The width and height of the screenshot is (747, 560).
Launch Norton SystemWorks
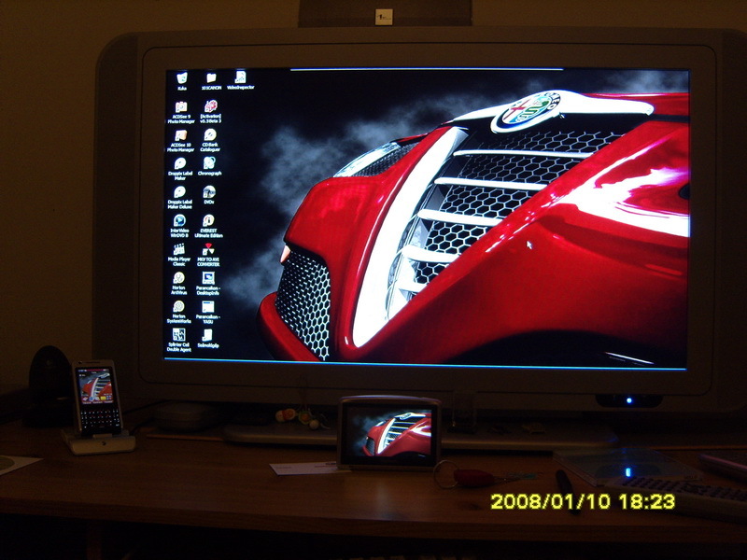(178, 306)
